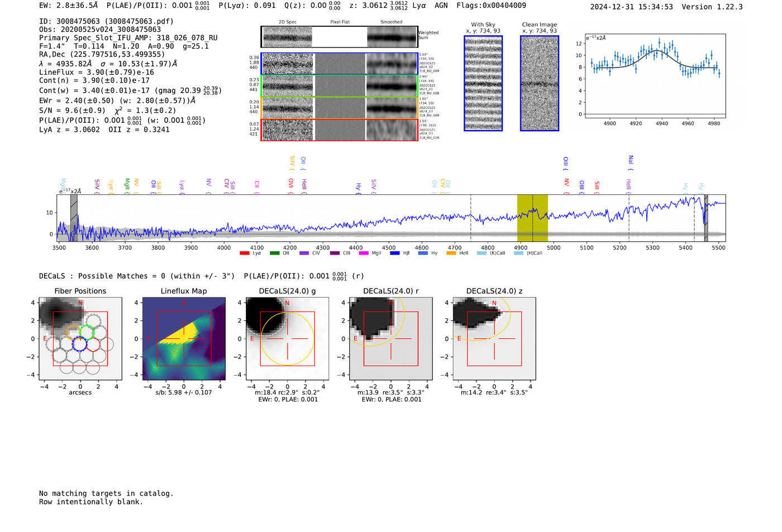The width and height of the screenshot is (782, 532).
Task: Click the AGN classification label in the header
Action: click(x=441, y=6)
